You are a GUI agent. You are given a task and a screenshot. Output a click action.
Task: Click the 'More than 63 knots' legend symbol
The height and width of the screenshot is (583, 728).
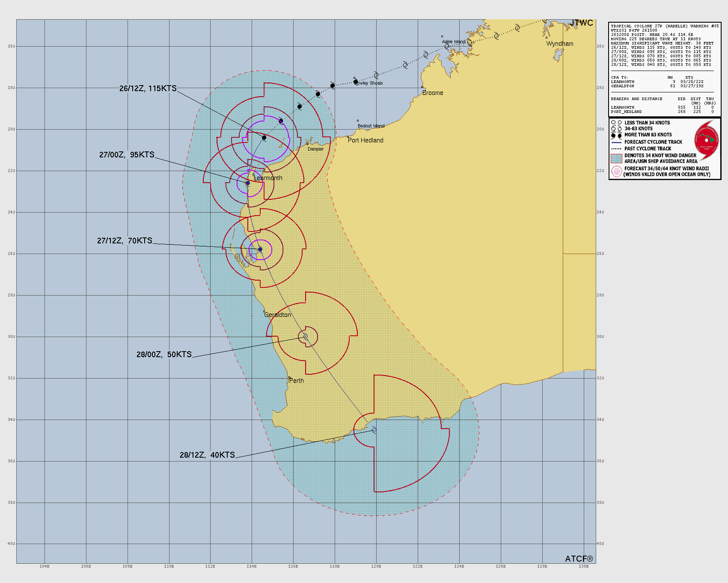pos(616,135)
